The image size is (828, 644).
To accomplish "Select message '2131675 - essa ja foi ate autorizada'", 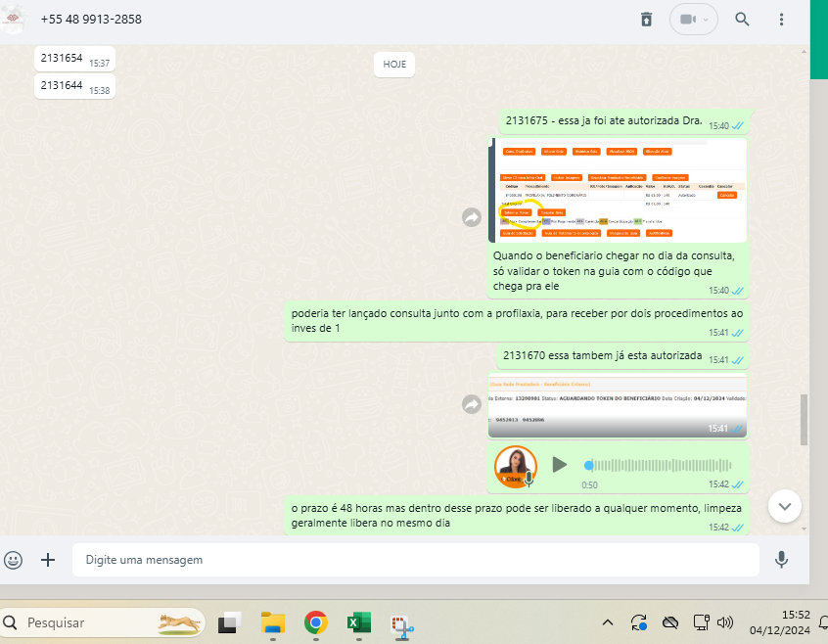I will coord(624,122).
